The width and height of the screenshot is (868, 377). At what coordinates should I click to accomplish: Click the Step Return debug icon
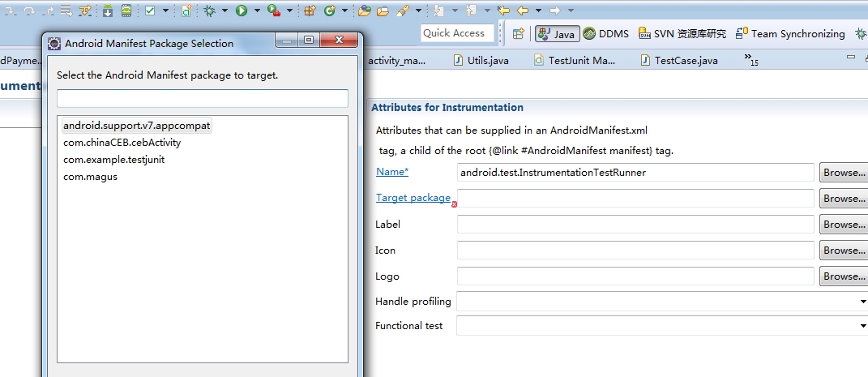48,10
